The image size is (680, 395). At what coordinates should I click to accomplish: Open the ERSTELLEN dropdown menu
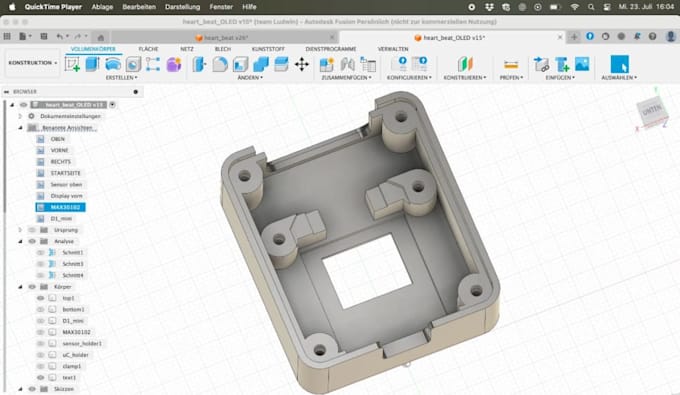point(121,78)
